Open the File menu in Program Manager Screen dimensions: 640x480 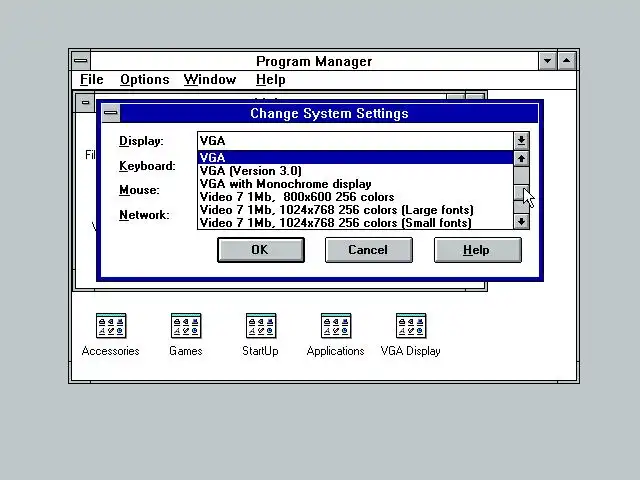click(91, 79)
